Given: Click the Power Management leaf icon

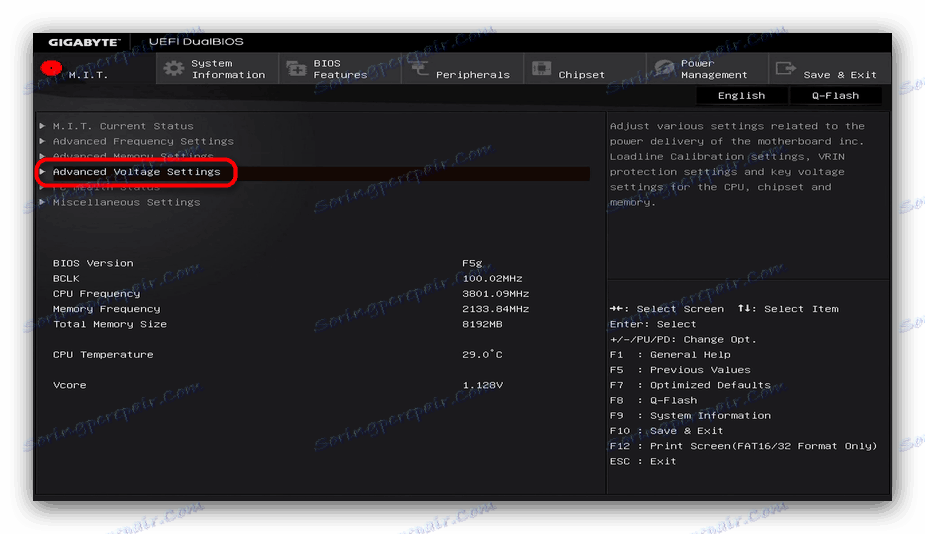Looking at the screenshot, I should pyautogui.click(x=664, y=68).
